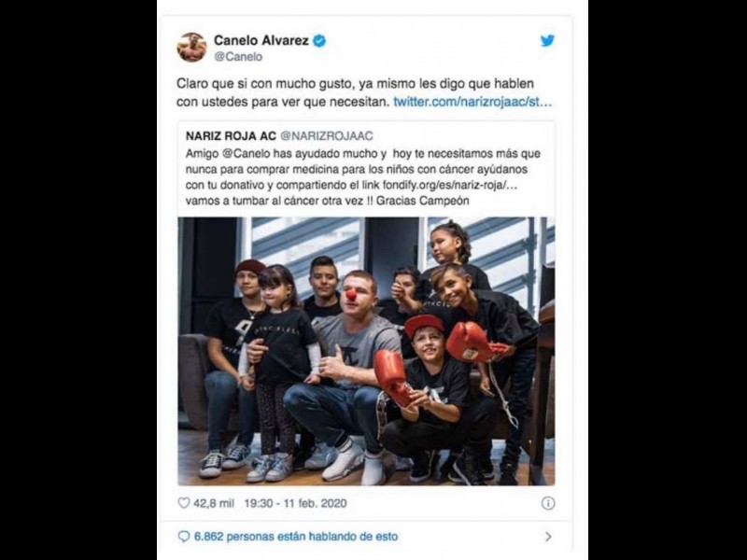
Task: Click the Twitter bird logo
Action: [x=547, y=41]
